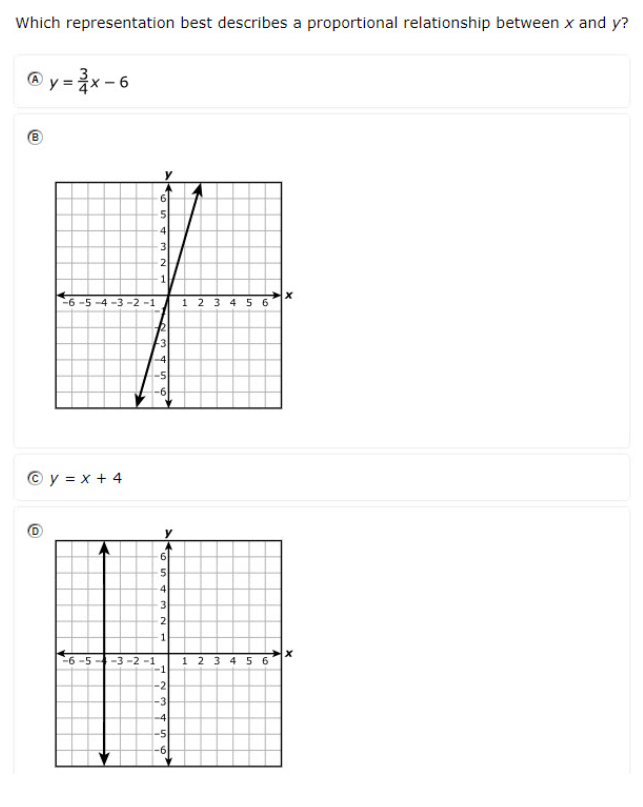
Task: Click the y-axis label on graph D
Action: coord(168,532)
